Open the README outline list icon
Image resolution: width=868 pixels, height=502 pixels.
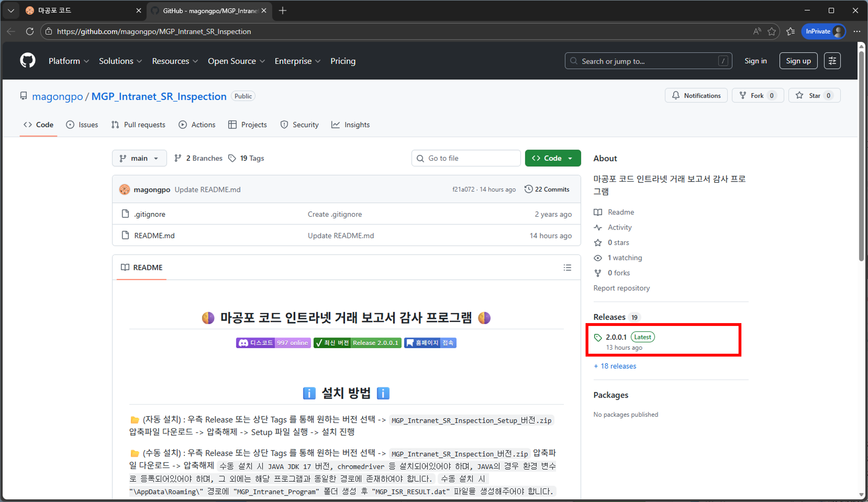pos(567,268)
